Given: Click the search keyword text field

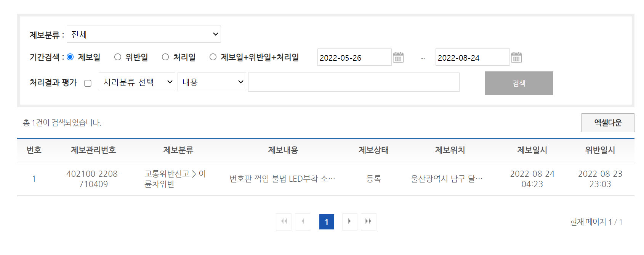Looking at the screenshot, I should (354, 82).
